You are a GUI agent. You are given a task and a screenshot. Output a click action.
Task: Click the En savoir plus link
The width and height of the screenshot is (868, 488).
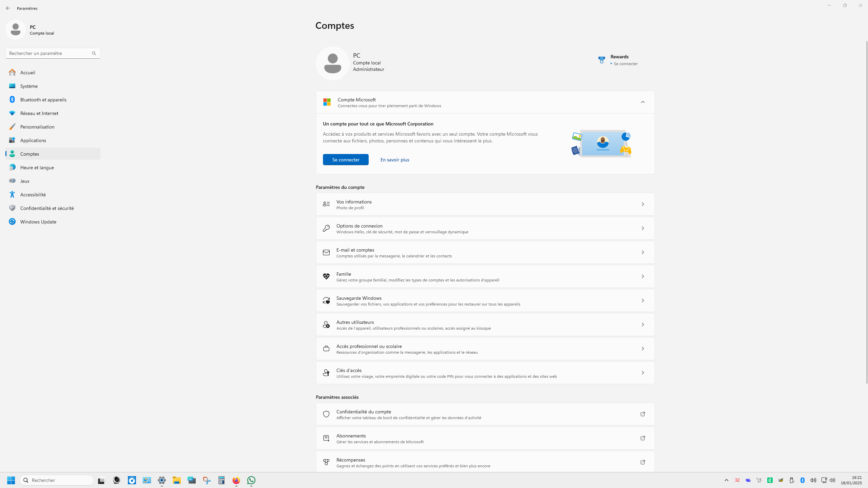click(394, 160)
